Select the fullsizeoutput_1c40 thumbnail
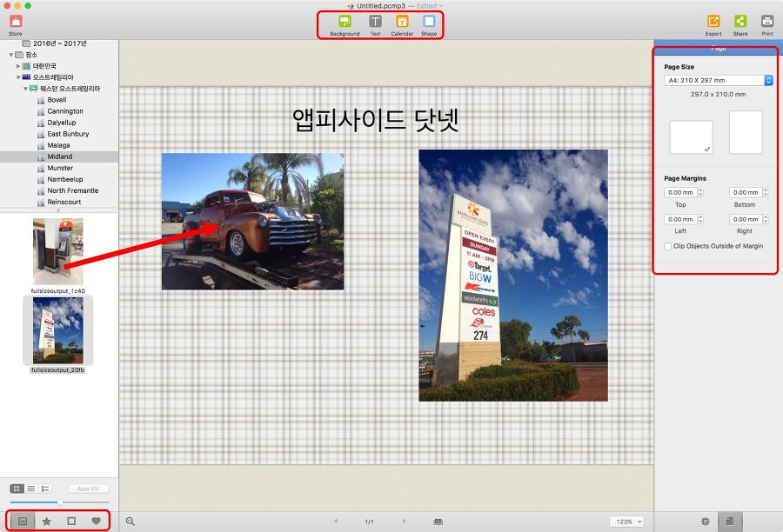 click(58, 251)
